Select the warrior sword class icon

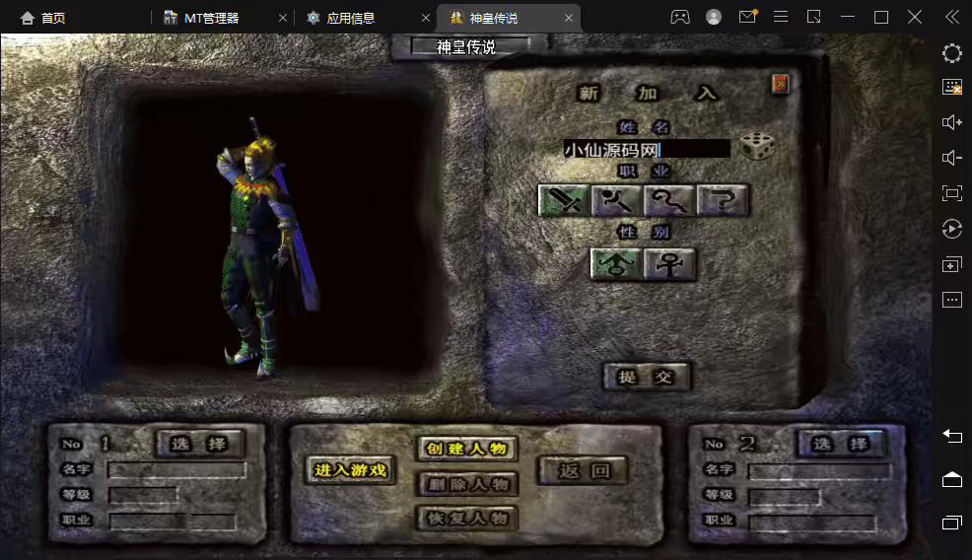[564, 200]
